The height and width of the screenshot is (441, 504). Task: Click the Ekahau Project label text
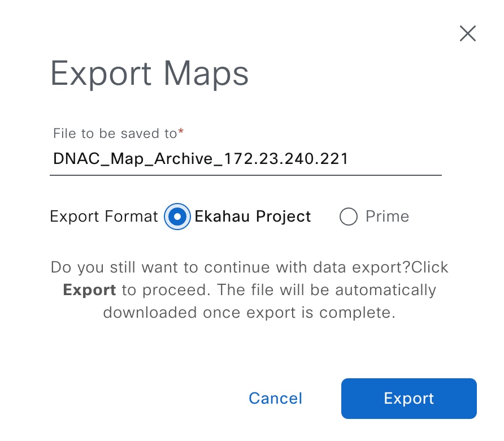[x=253, y=217]
